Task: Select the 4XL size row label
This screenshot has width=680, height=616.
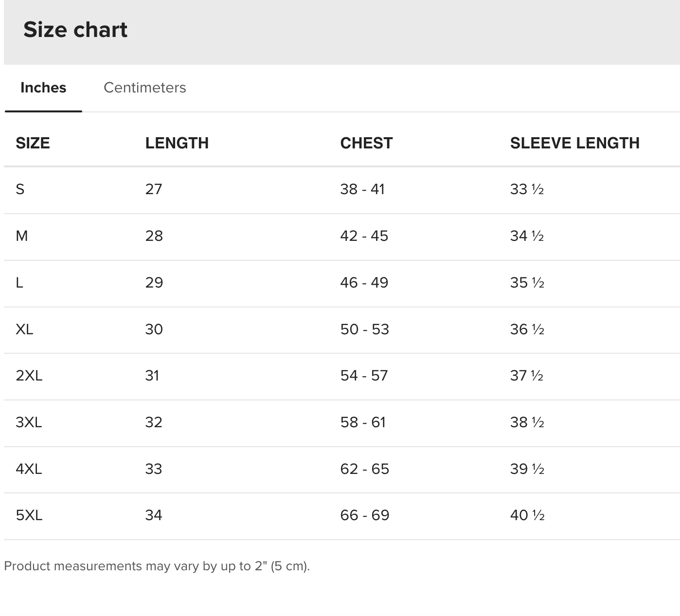Action: pyautogui.click(x=29, y=469)
